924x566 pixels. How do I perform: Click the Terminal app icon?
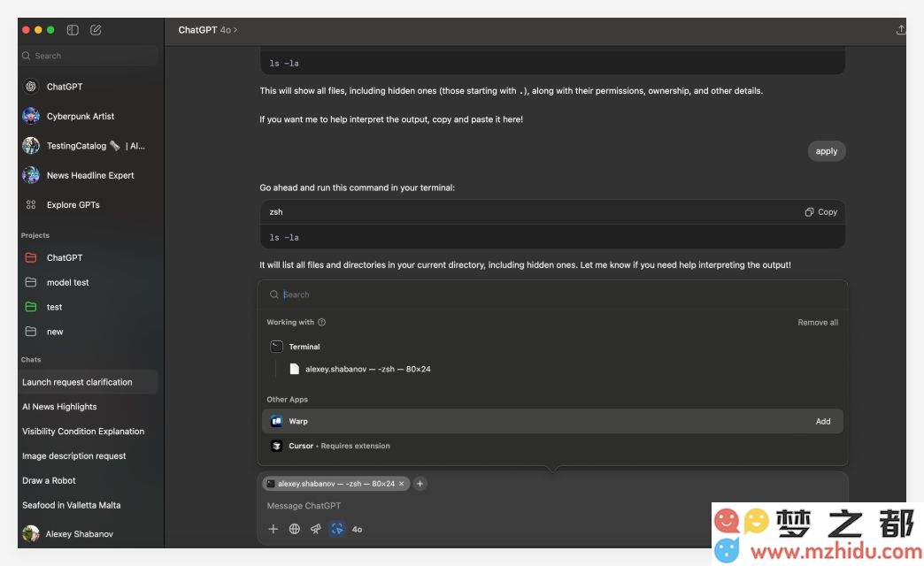(276, 347)
